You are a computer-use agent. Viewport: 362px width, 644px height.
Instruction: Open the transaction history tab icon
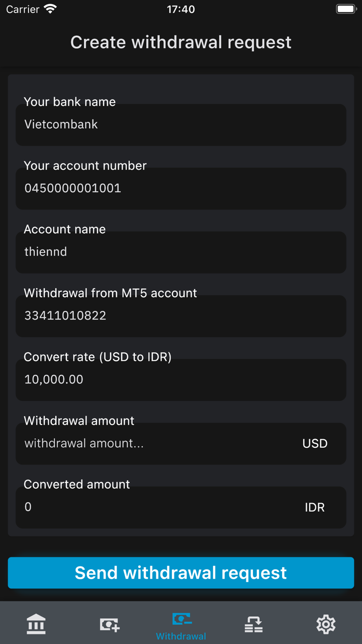[253, 624]
